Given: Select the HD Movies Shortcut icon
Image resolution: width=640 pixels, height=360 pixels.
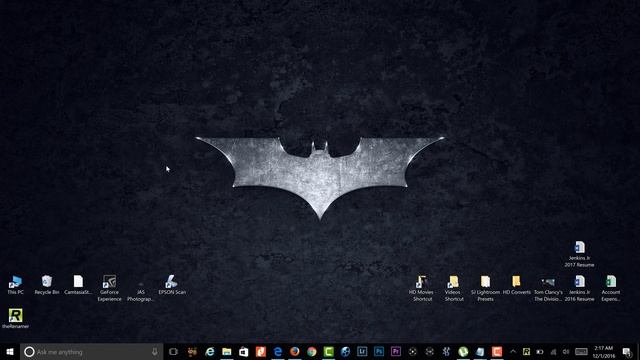Looking at the screenshot, I should pyautogui.click(x=422, y=288).
